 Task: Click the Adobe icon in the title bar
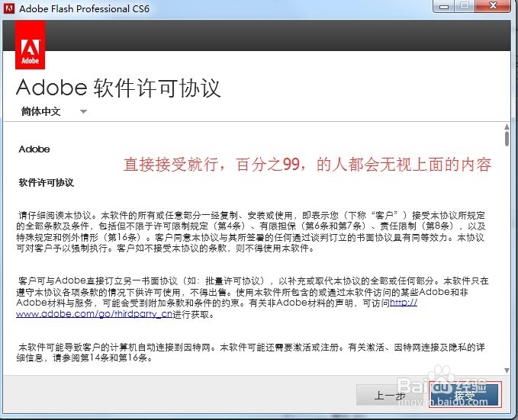pos(9,8)
